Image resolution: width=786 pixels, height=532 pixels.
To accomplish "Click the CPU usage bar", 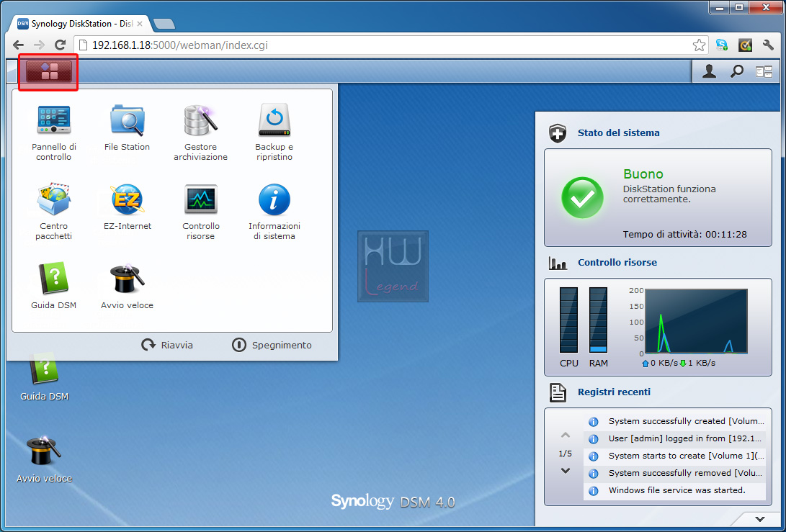I will (568, 320).
